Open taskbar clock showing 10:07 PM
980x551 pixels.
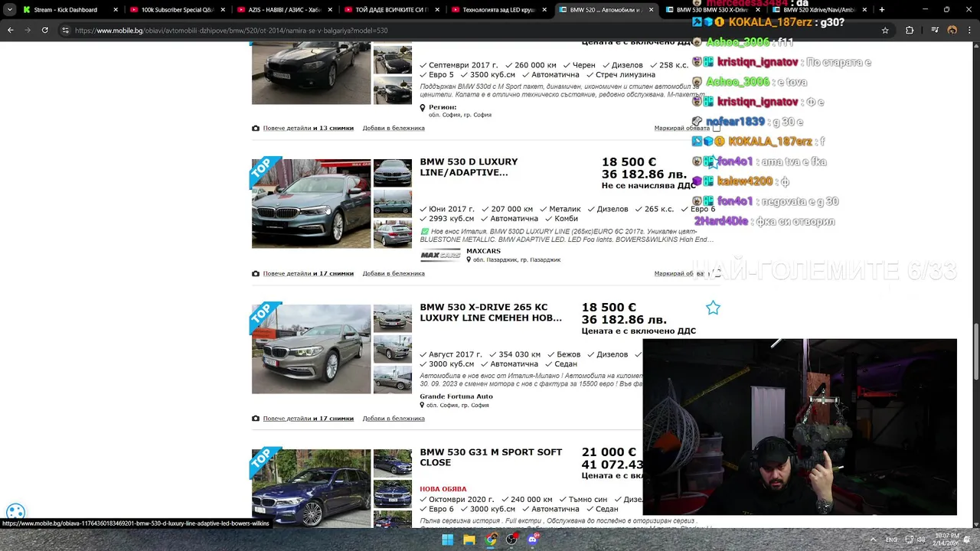(x=947, y=540)
